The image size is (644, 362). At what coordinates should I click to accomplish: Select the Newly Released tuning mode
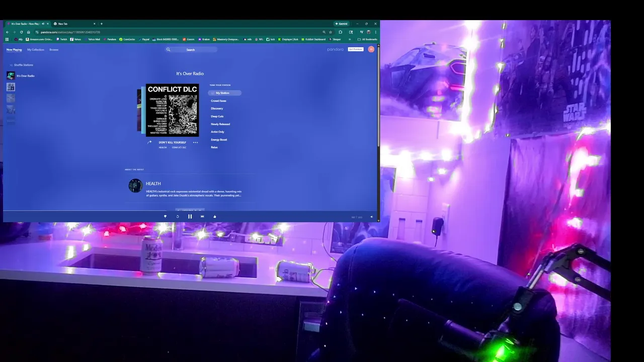coord(220,124)
